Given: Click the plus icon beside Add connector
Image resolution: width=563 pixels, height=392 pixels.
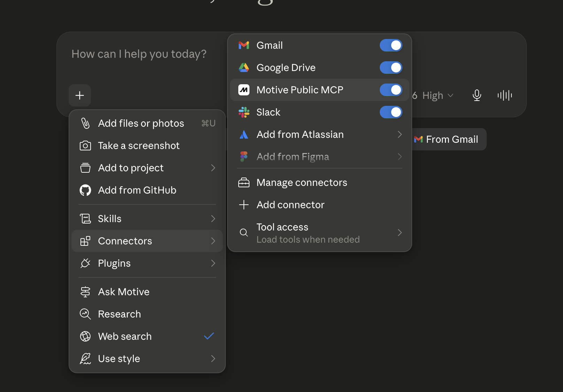Looking at the screenshot, I should click(x=244, y=205).
